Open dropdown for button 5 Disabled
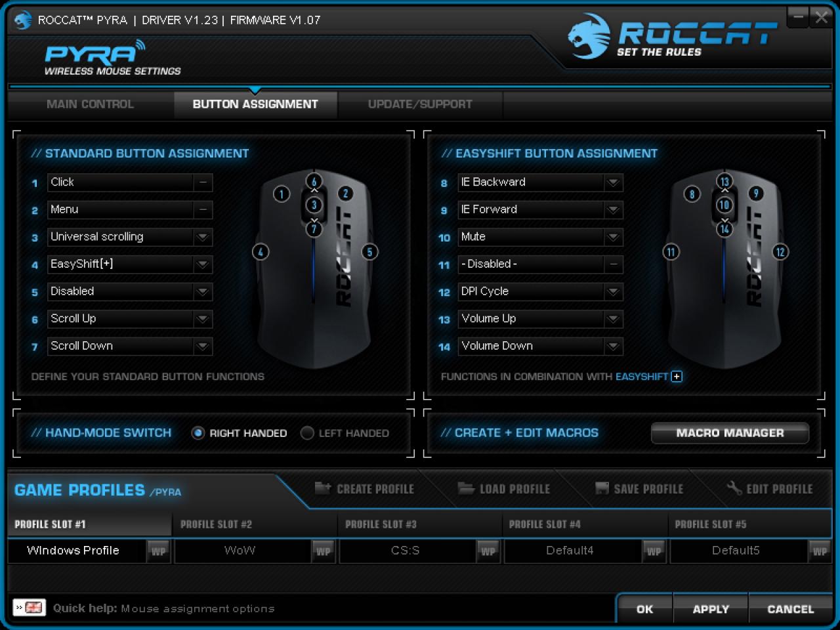Image resolution: width=840 pixels, height=630 pixels. point(203,291)
